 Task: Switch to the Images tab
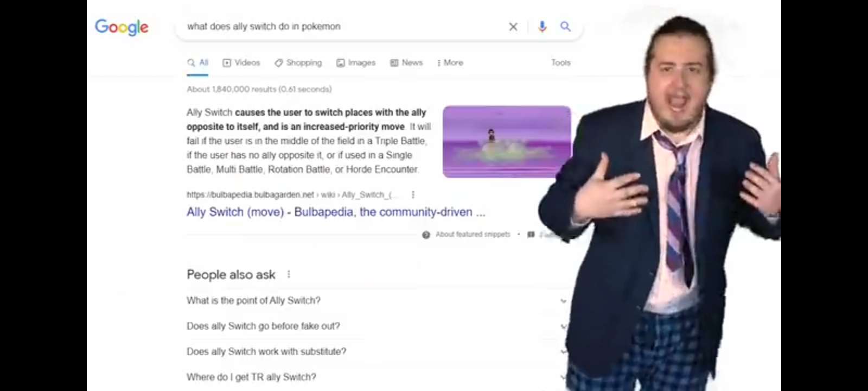pos(356,62)
